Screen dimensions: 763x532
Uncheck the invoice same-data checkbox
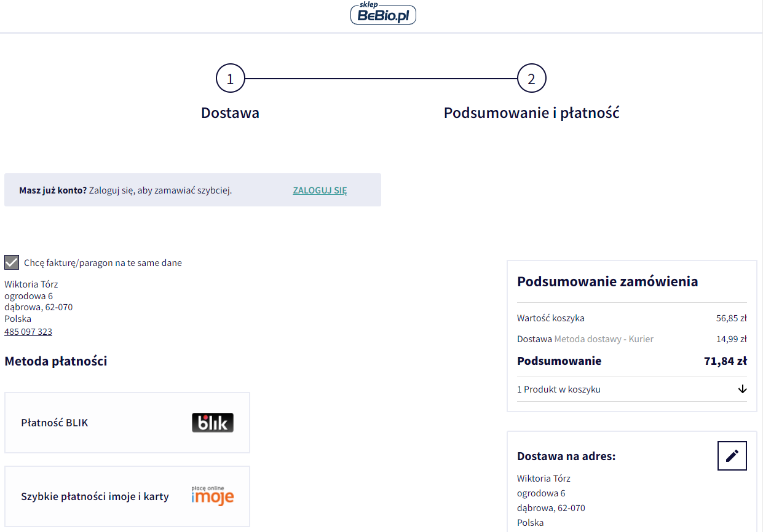click(12, 262)
